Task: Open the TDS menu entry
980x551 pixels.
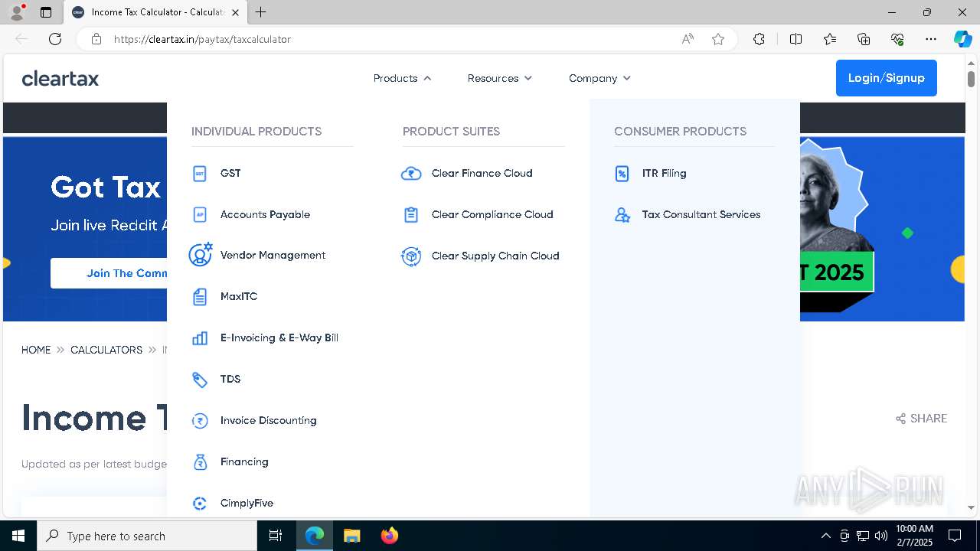Action: [x=230, y=380]
